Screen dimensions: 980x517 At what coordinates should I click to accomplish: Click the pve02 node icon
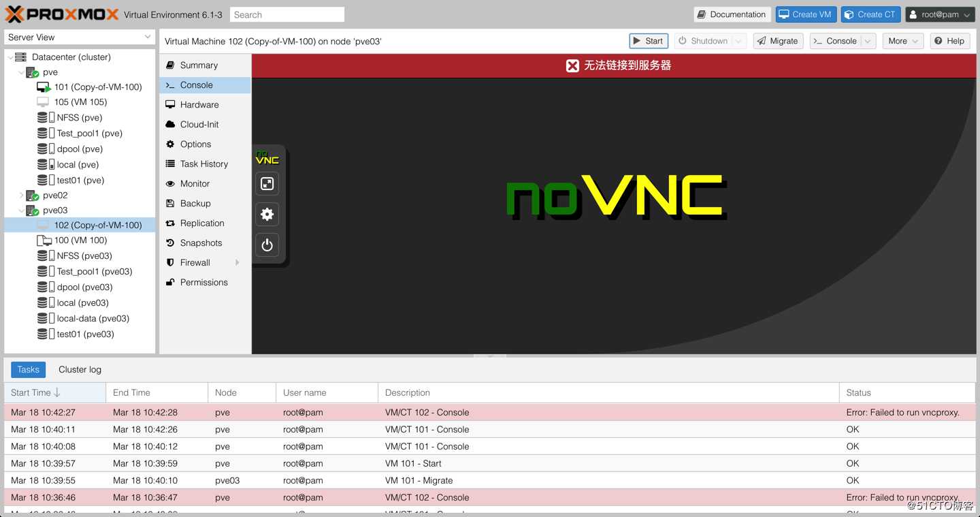coord(32,195)
